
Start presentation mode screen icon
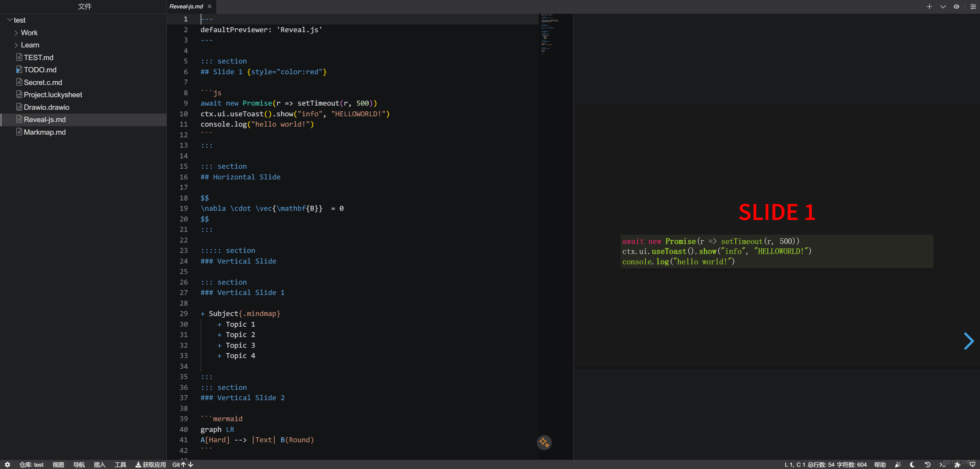tap(972, 464)
